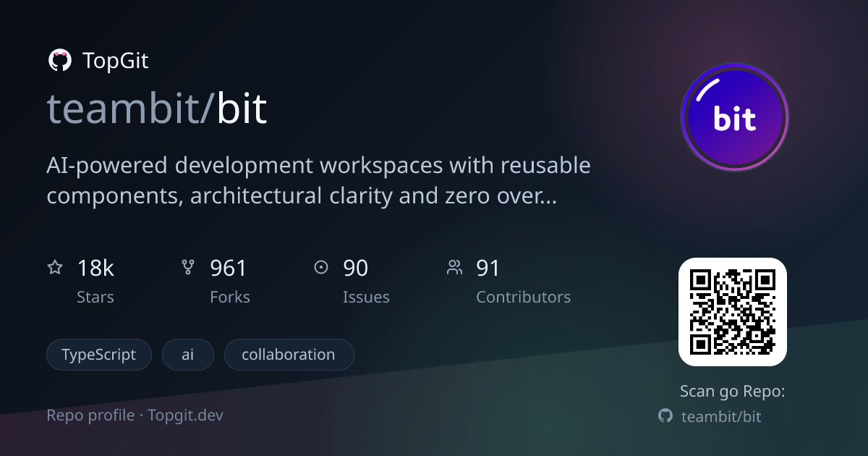The height and width of the screenshot is (456, 868).
Task: Click the 91 contributors count
Action: 488,269
